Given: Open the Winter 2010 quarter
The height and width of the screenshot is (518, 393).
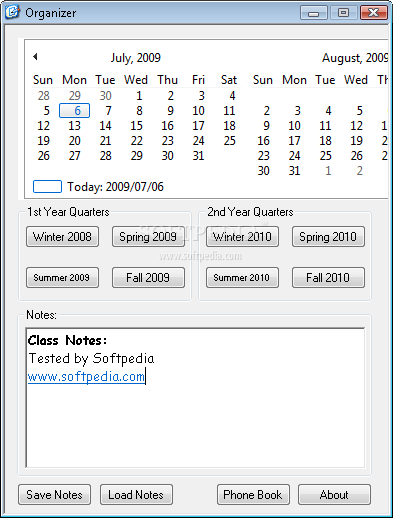Looking at the screenshot, I should 242,237.
